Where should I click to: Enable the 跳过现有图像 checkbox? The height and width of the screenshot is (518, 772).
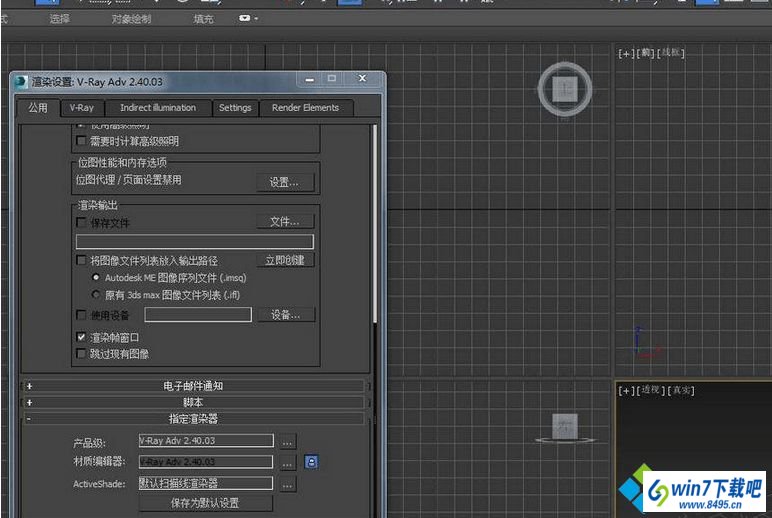(x=81, y=354)
